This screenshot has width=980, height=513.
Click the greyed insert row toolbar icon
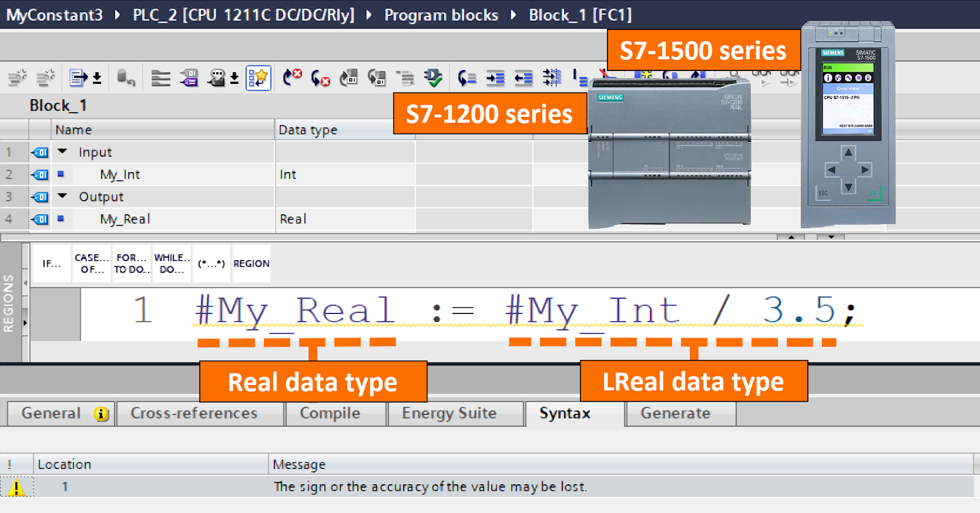click(17, 78)
